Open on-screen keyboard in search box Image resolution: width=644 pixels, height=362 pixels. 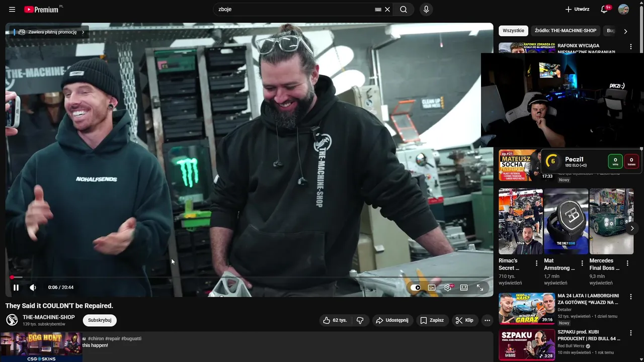[x=378, y=10]
